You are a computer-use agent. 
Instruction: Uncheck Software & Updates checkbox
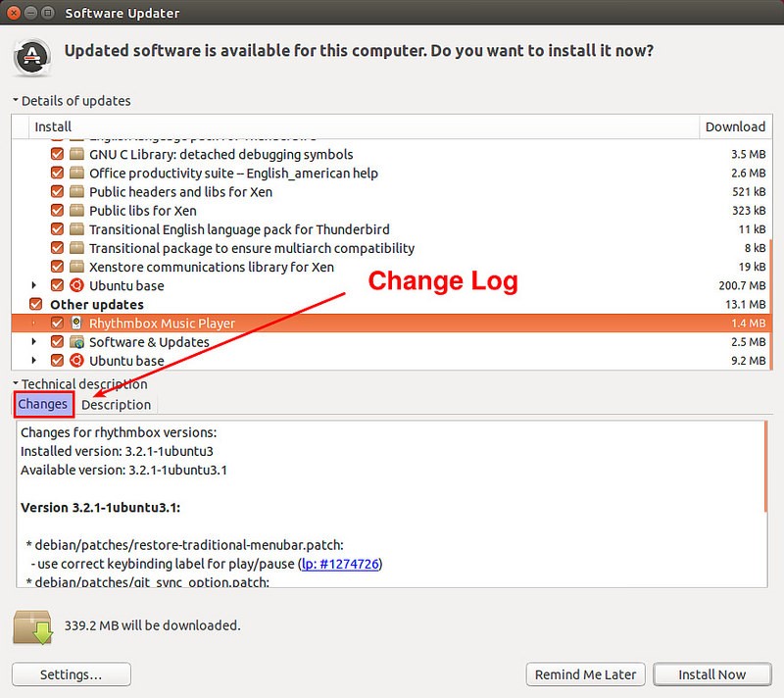(x=57, y=342)
